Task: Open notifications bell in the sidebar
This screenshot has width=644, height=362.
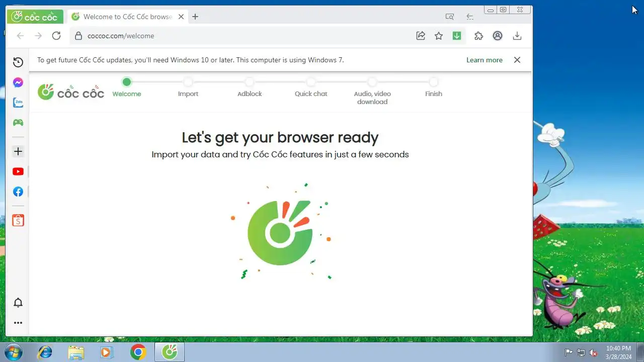Action: tap(18, 303)
